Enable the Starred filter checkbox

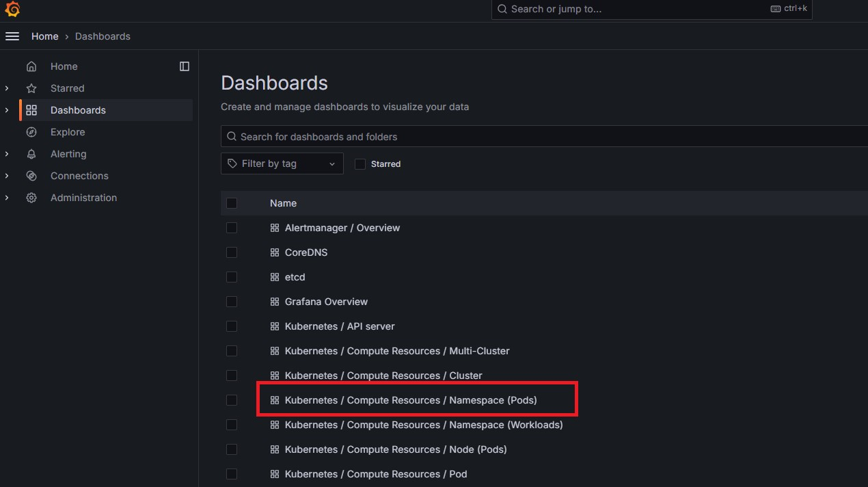point(360,164)
